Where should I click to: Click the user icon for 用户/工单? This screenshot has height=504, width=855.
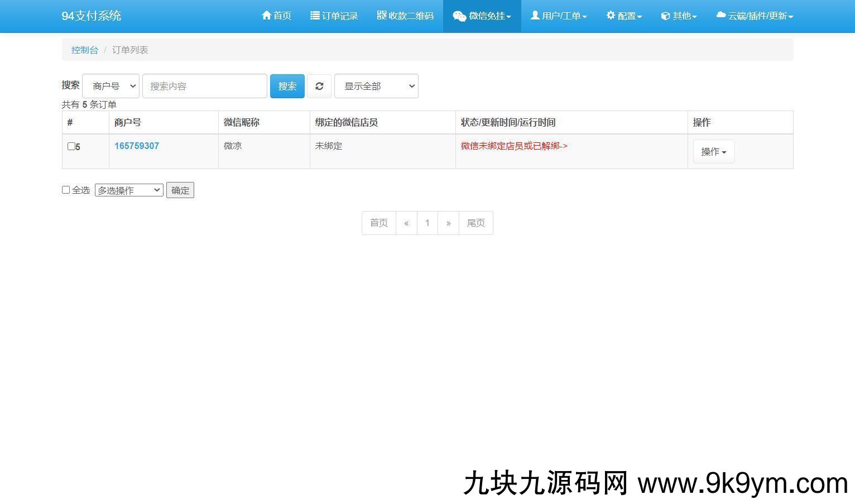pyautogui.click(x=535, y=16)
